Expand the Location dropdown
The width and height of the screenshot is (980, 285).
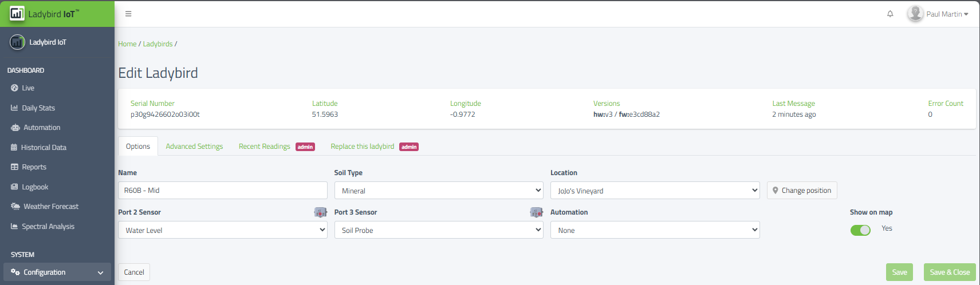(655, 191)
